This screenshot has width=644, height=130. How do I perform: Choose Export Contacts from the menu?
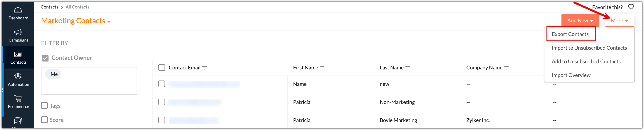pos(570,34)
